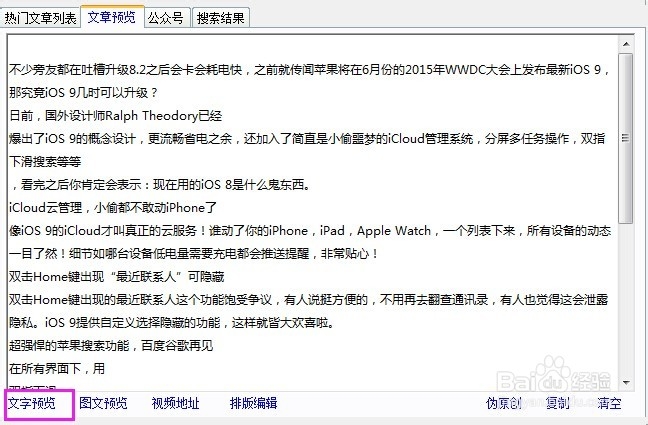Run 伪原创 on the article
This screenshot has width=648, height=425.
coord(504,403)
